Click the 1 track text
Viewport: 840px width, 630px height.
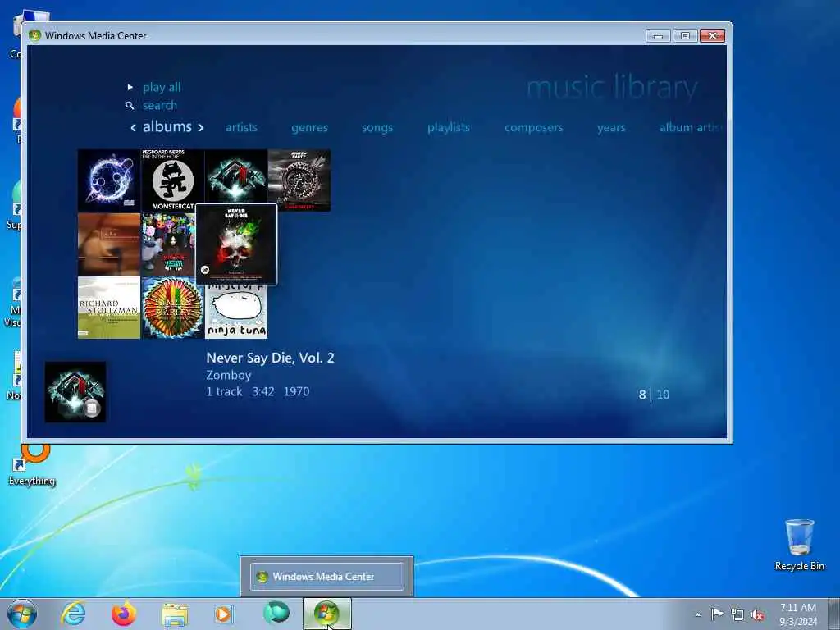224,391
